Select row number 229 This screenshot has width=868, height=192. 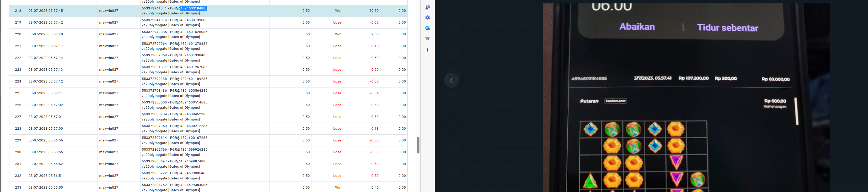coord(18,140)
